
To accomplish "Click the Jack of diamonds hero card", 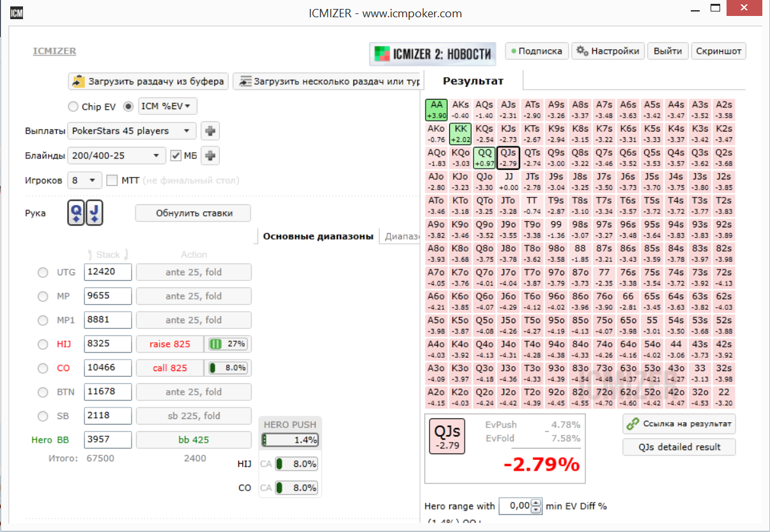I will point(95,213).
